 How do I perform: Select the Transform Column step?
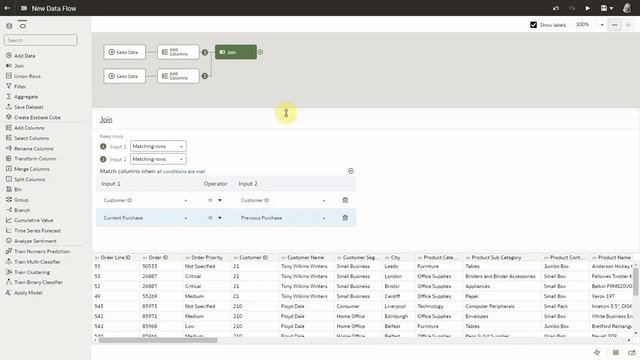click(x=31, y=158)
